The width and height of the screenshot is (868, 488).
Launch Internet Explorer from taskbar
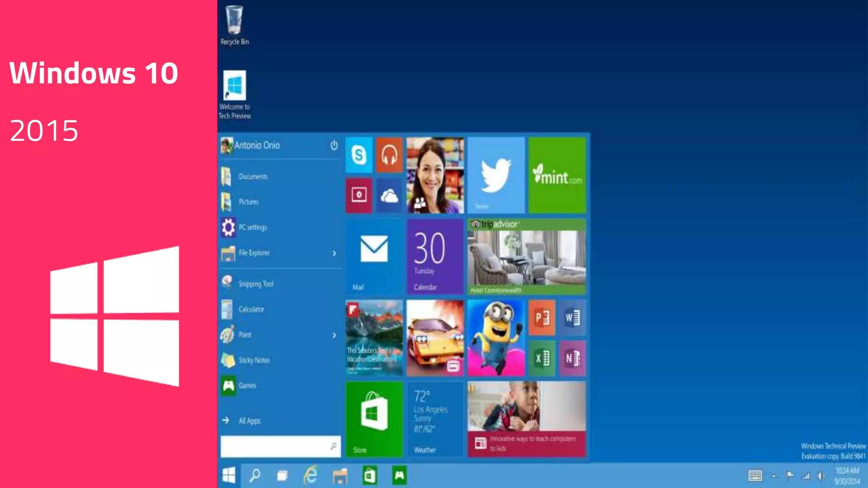pyautogui.click(x=311, y=475)
